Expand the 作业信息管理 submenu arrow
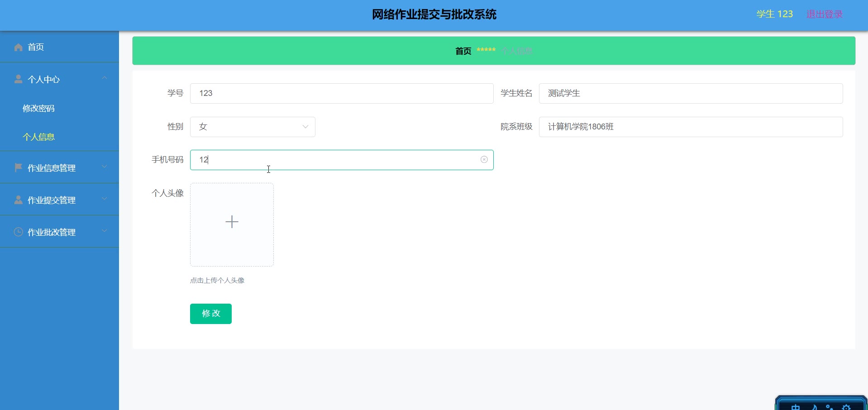This screenshot has height=410, width=868. tap(105, 167)
